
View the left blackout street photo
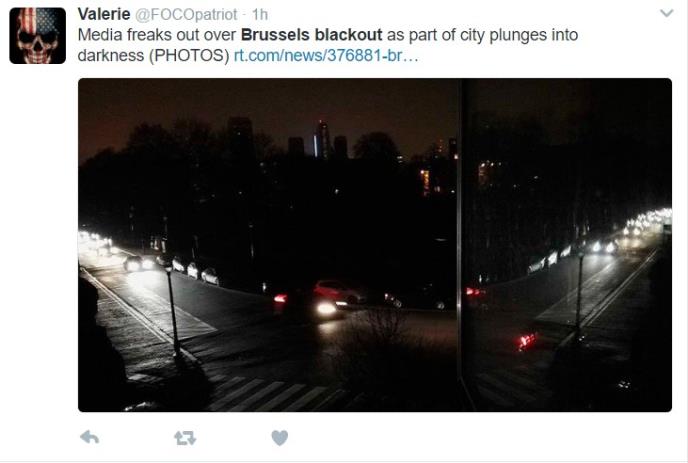point(269,245)
